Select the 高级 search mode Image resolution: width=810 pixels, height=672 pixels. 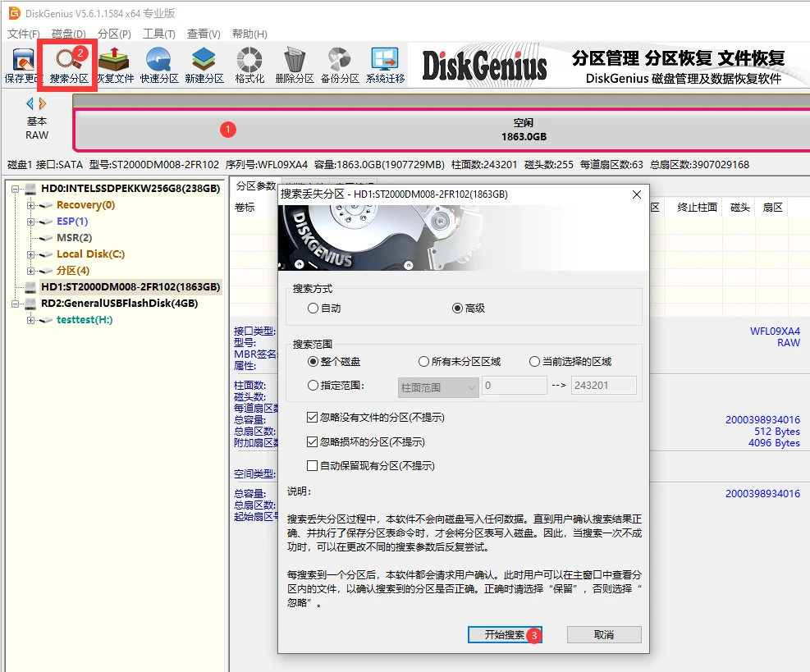point(468,309)
